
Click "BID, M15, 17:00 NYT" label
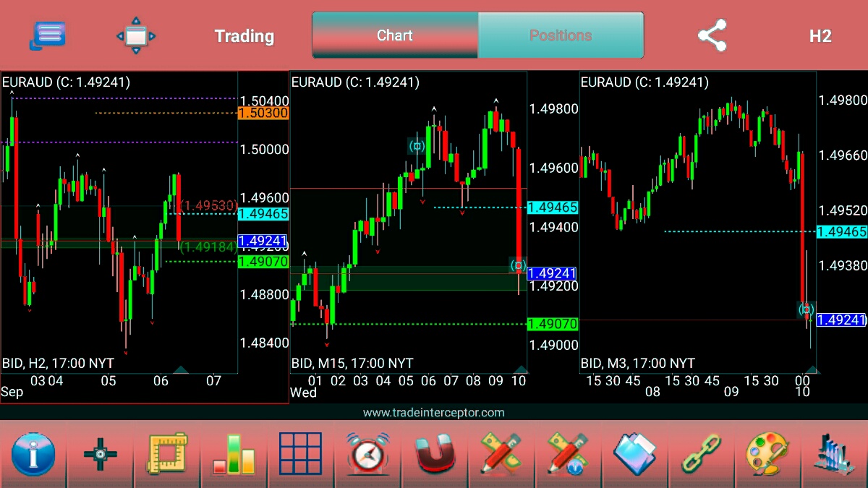(352, 363)
